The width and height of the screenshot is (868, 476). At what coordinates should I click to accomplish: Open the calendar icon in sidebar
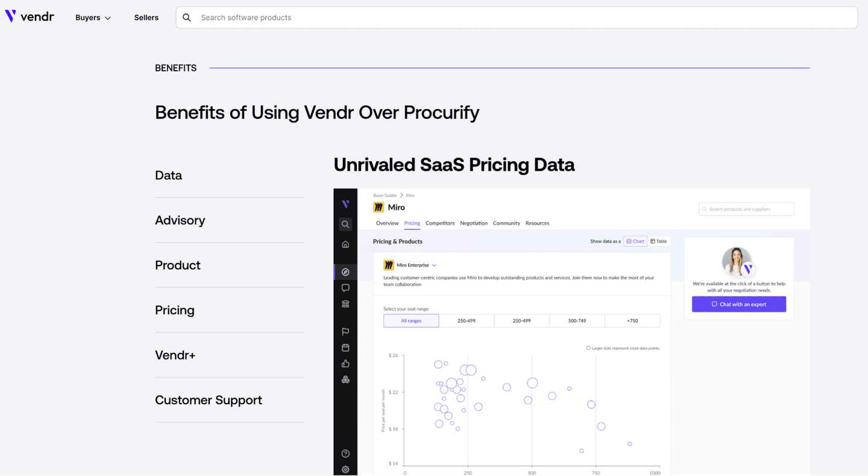point(345,347)
